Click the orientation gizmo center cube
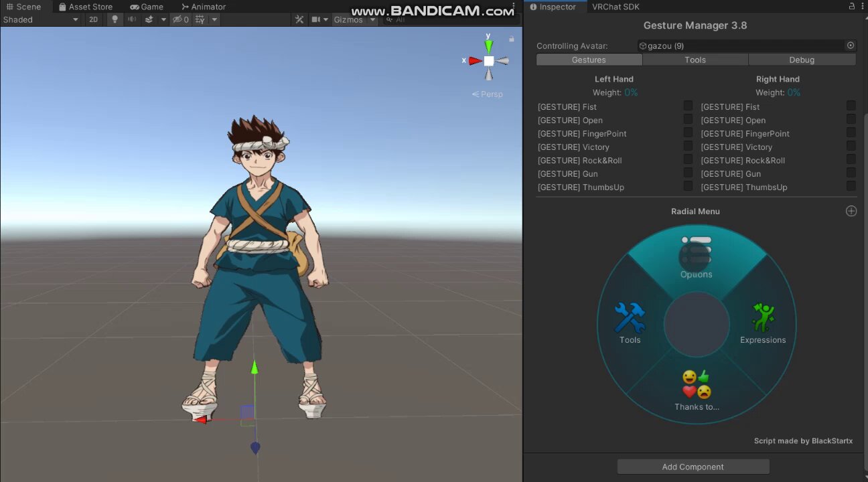 tap(489, 61)
